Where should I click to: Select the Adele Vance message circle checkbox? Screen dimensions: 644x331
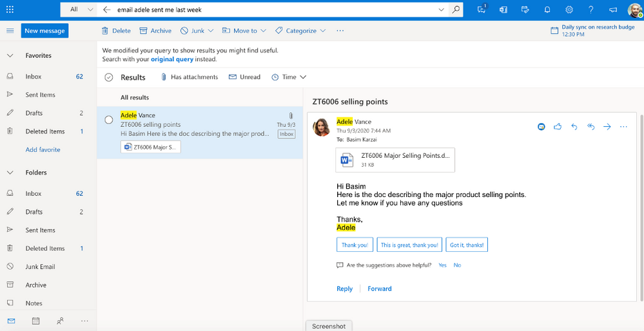click(x=108, y=120)
